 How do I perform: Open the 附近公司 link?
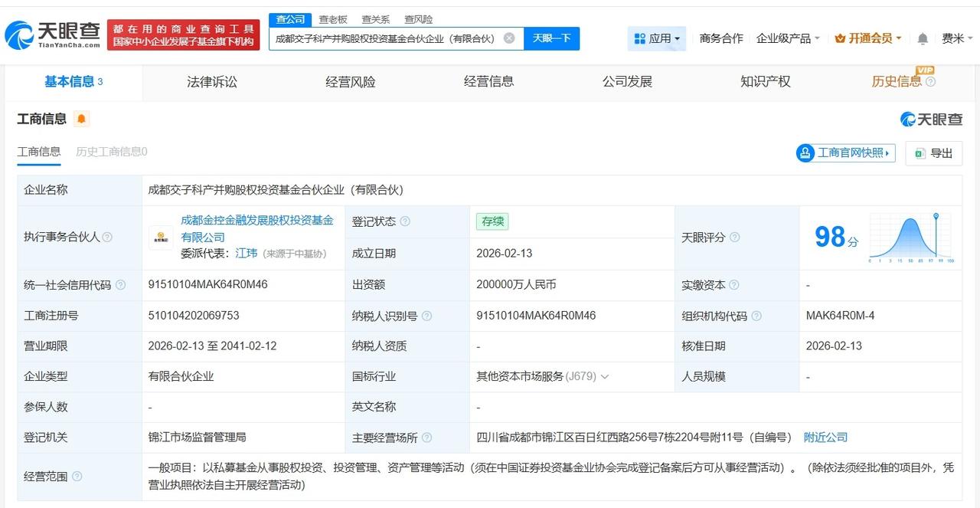click(x=825, y=438)
